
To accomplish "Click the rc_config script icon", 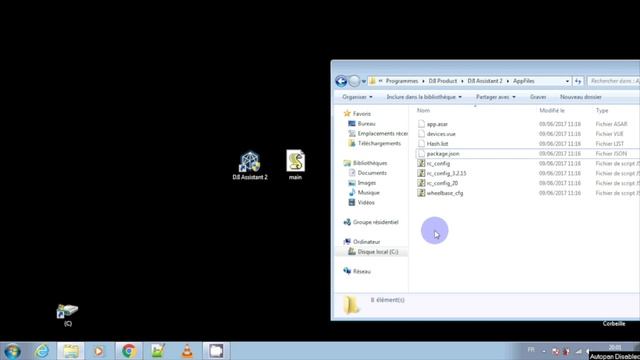I will [x=421, y=163].
